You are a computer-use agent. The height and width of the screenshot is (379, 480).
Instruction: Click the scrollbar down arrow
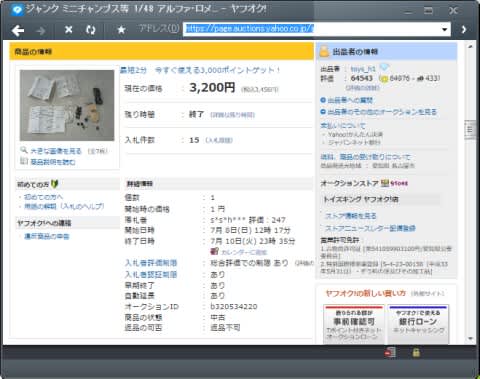point(470,339)
